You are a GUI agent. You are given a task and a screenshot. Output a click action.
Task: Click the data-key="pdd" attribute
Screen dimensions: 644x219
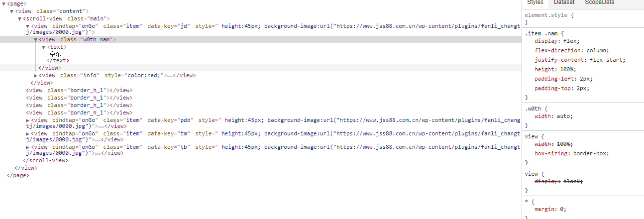tap(171, 120)
